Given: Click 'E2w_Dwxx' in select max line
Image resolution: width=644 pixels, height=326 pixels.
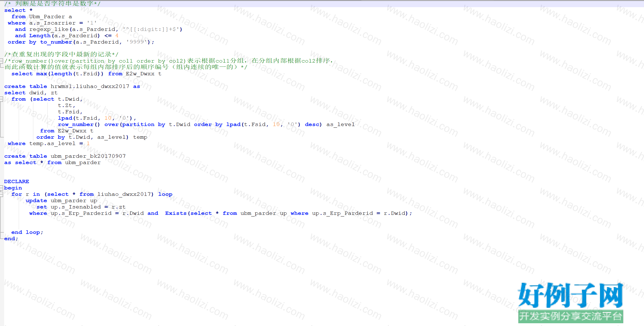Looking at the screenshot, I should (140, 74).
